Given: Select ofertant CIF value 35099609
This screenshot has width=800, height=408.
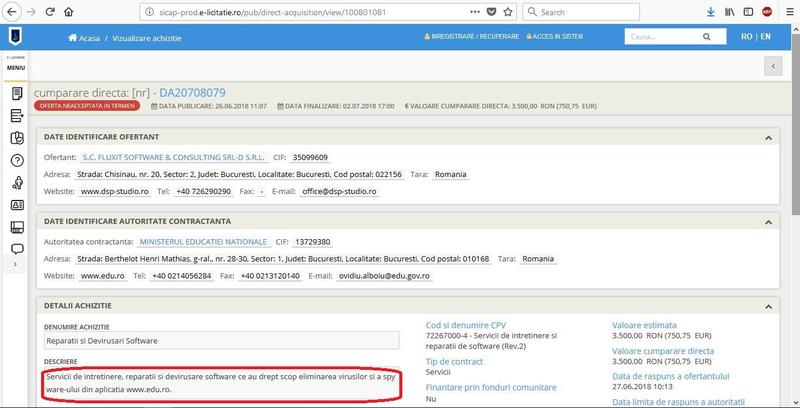Looking at the screenshot, I should [x=311, y=158].
